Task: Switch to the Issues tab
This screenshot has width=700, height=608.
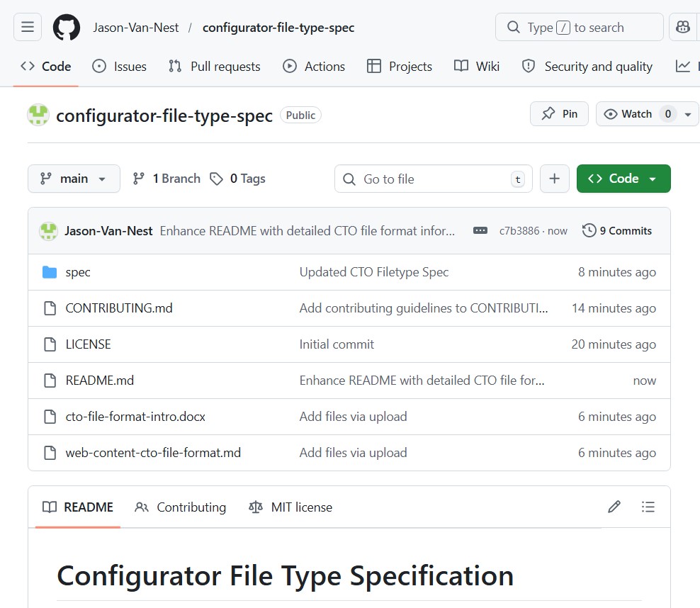Action: pyautogui.click(x=120, y=66)
